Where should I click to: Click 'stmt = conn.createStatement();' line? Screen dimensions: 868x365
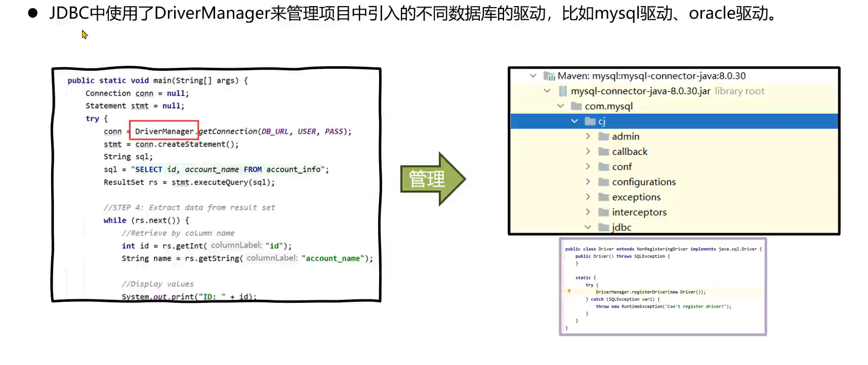(x=171, y=144)
